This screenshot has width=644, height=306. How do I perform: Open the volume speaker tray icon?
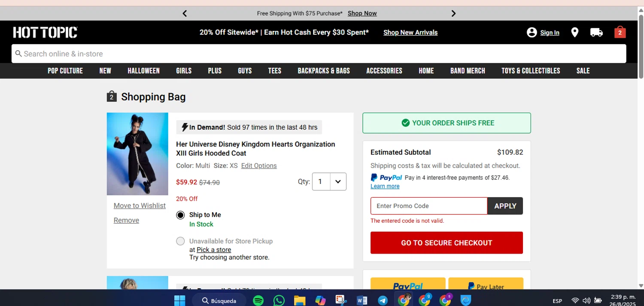coord(586,300)
